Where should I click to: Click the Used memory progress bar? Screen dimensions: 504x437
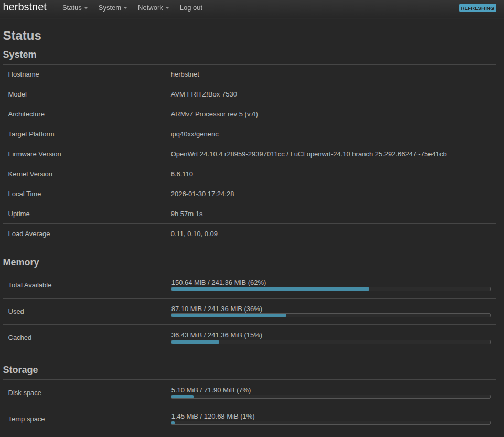pos(330,315)
